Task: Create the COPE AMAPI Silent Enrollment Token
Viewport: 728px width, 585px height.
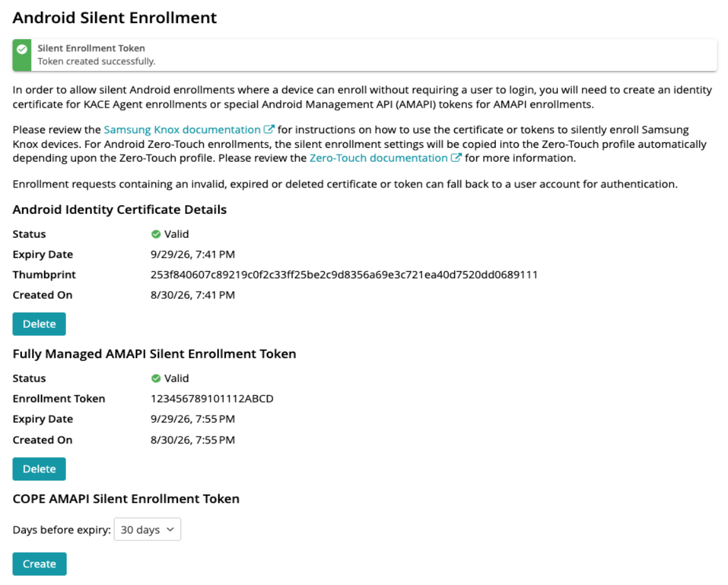Action: [x=40, y=564]
